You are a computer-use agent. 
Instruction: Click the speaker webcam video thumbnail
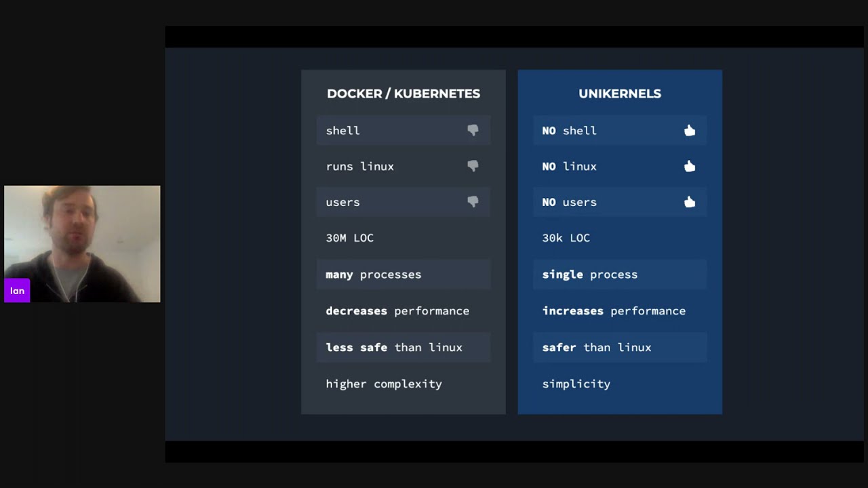82,244
